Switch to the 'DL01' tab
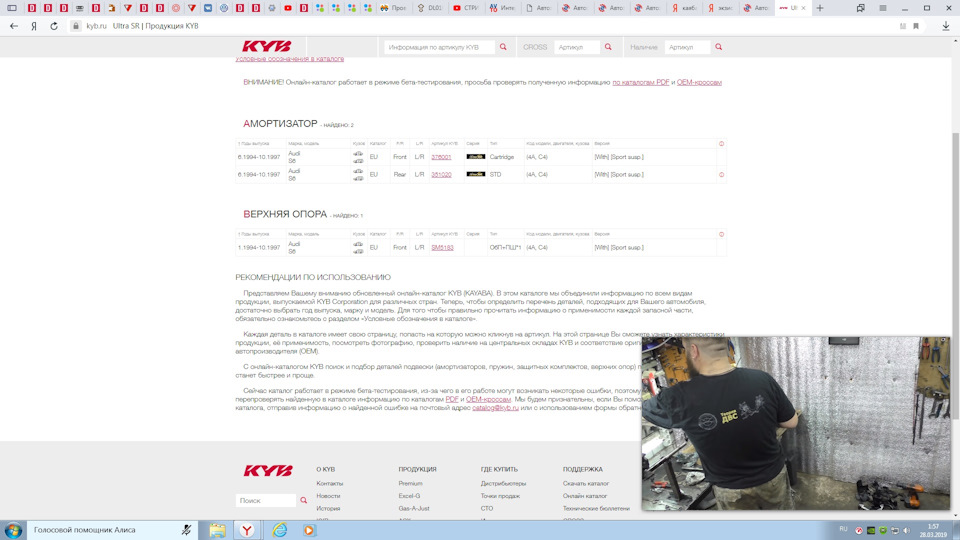The image size is (960, 540). click(429, 8)
